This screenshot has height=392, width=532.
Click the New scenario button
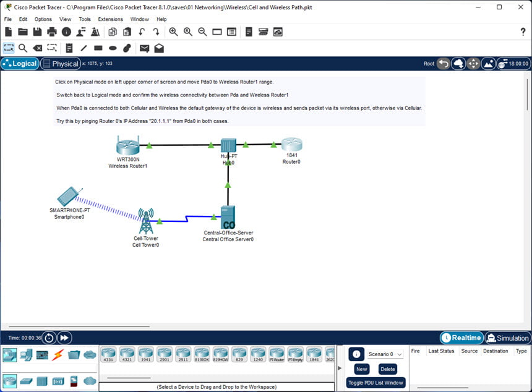tap(362, 369)
